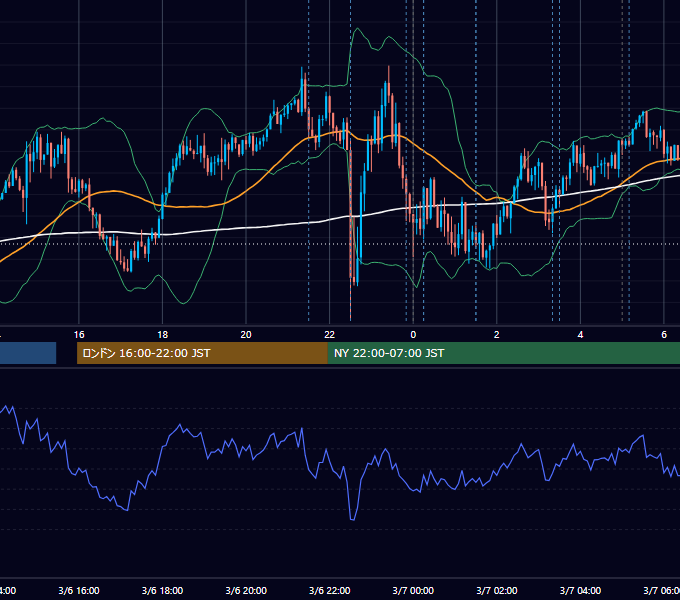
Task: Click the NY 22:00-07:00 JST session bar
Action: (x=503, y=353)
